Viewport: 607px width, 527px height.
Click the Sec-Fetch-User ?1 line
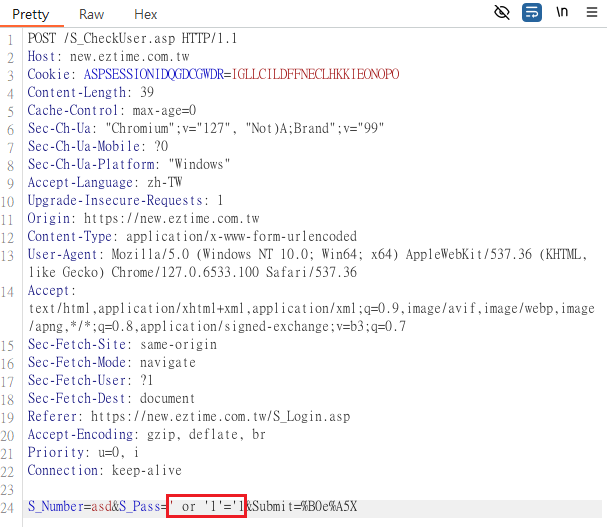click(x=90, y=380)
